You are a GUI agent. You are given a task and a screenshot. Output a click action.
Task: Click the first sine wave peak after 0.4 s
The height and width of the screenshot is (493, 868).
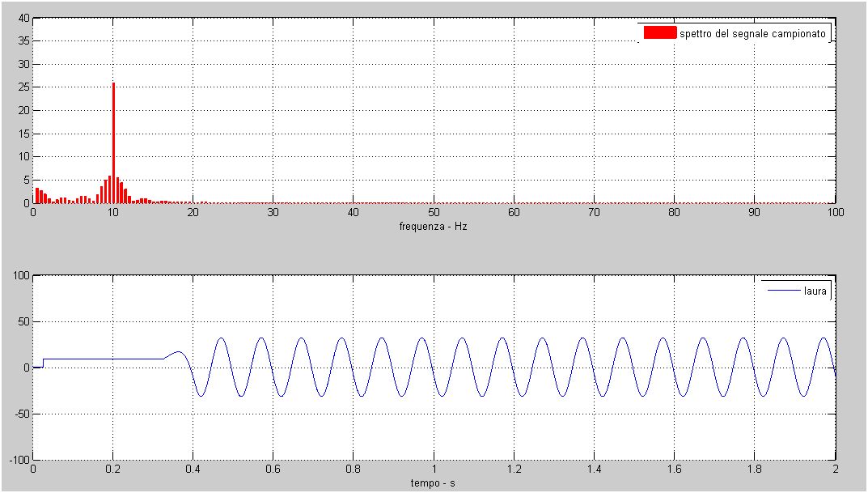tap(221, 338)
